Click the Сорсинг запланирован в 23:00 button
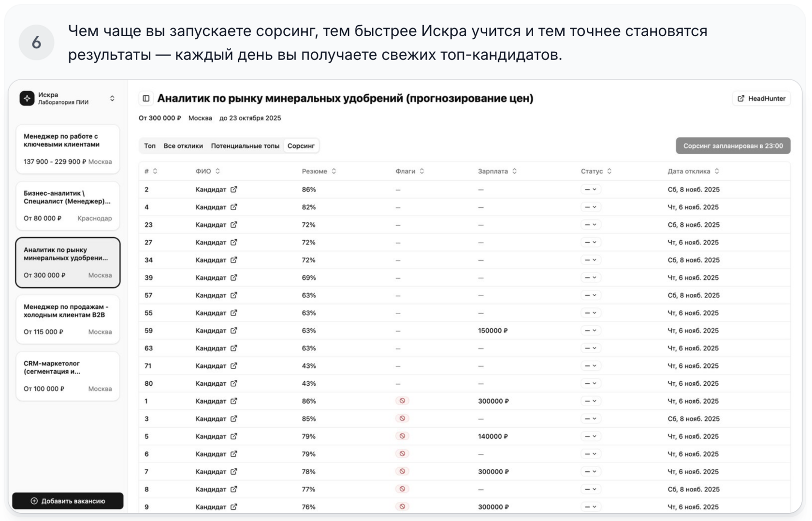Image resolution: width=812 pixels, height=521 pixels. click(733, 146)
